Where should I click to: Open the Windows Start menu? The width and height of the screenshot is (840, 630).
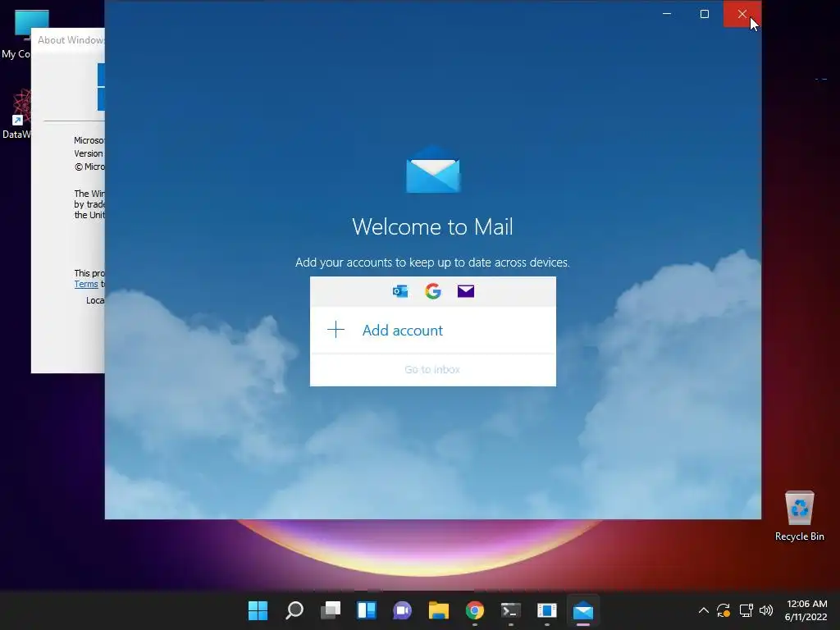(258, 609)
